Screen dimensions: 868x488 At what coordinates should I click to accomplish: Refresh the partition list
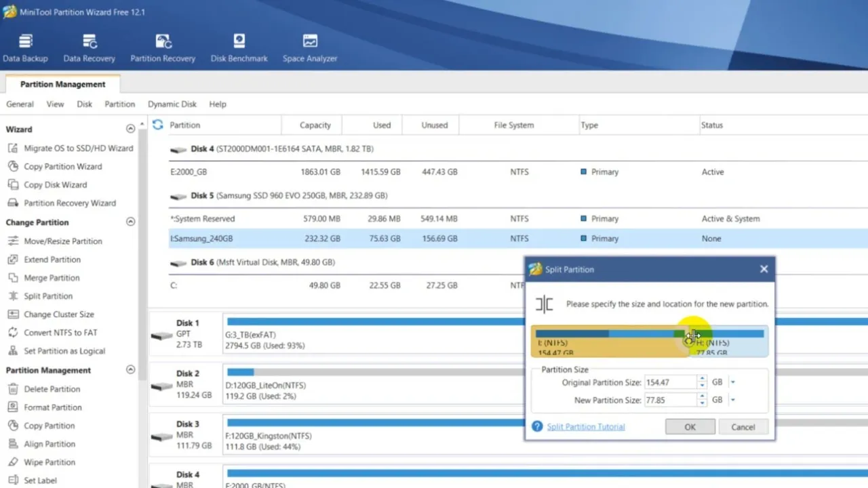click(x=158, y=125)
